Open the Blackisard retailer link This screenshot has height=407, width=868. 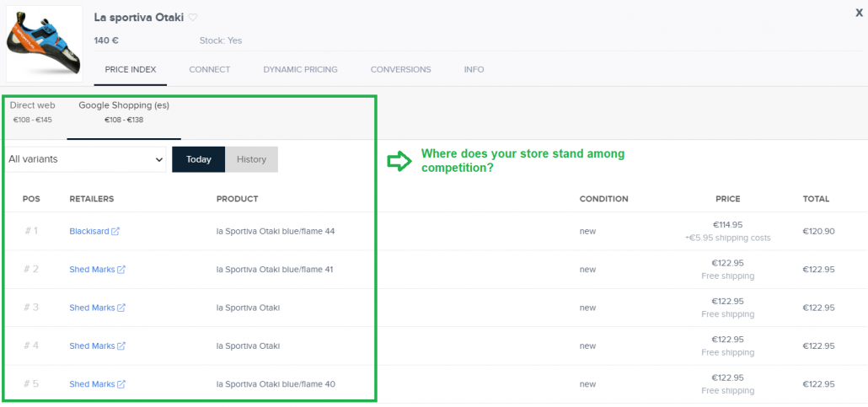coord(89,232)
